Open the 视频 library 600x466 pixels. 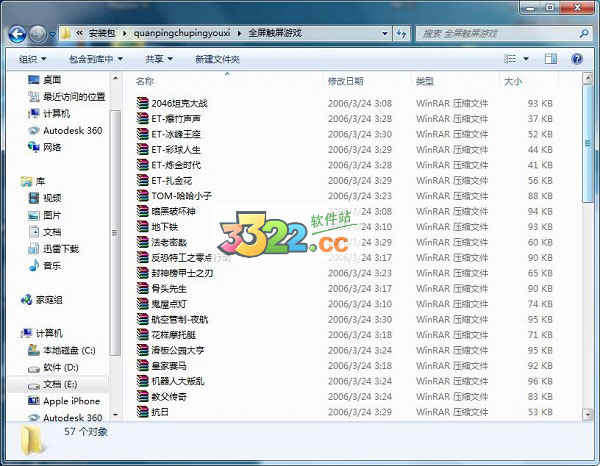point(45,198)
